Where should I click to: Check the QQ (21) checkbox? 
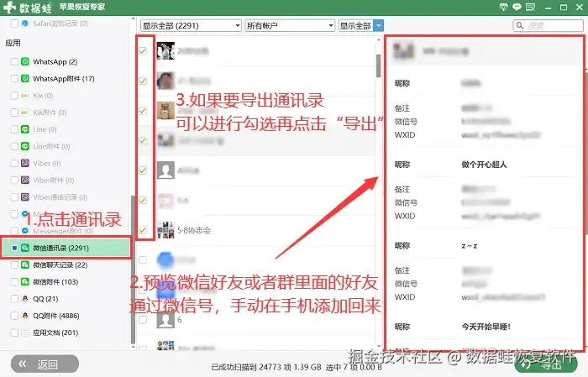click(x=14, y=299)
